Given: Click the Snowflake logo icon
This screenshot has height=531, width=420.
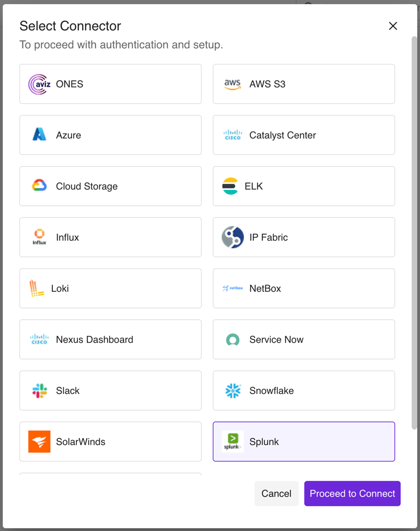Looking at the screenshot, I should pos(232,391).
